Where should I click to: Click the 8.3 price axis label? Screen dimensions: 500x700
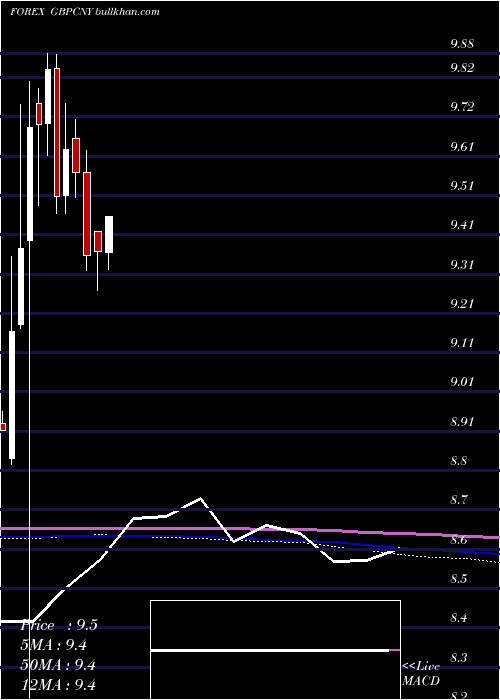(458, 658)
